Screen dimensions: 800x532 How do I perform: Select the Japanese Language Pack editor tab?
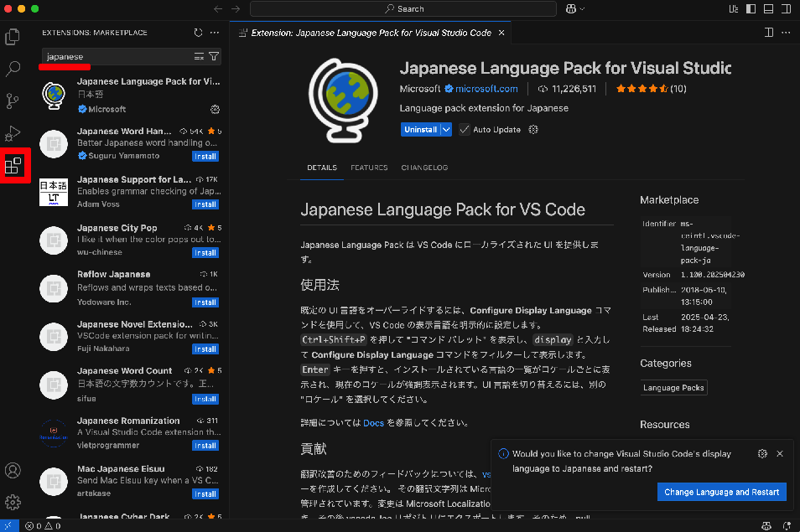(371, 33)
